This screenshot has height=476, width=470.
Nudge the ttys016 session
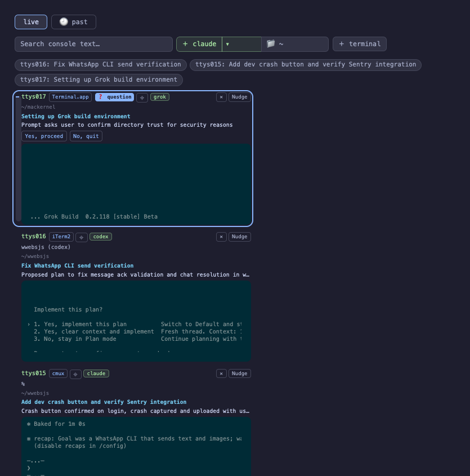click(x=239, y=237)
